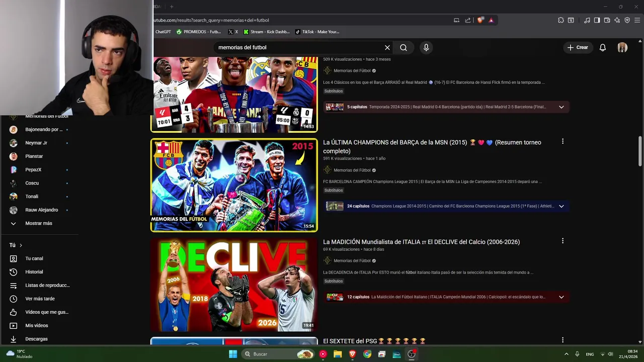Open File Explorer from taskbar
Screen dimensions: 644x362
coord(338,354)
